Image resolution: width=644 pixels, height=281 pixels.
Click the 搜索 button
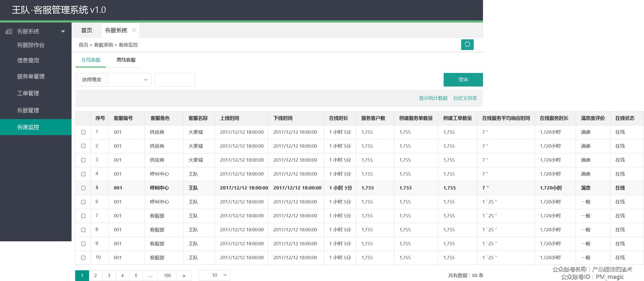coord(463,80)
